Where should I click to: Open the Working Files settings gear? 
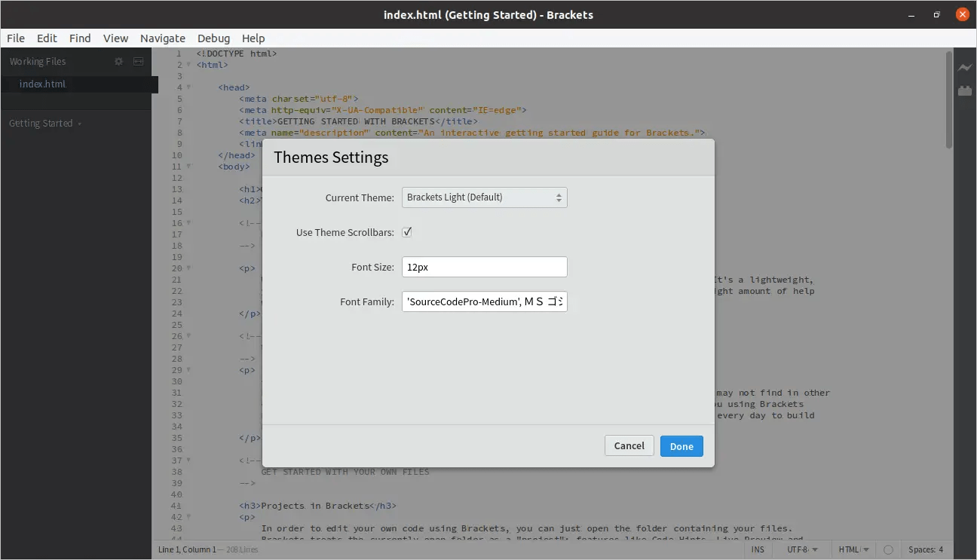tap(118, 61)
